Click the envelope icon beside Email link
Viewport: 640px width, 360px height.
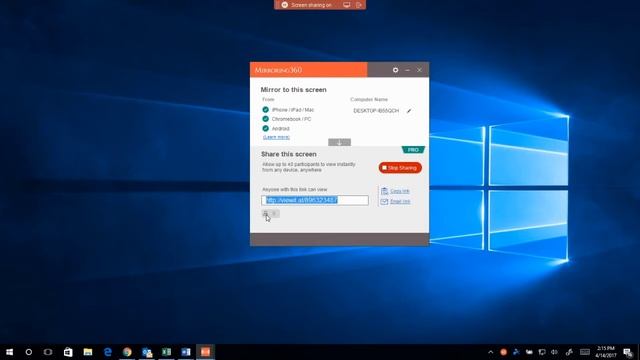point(384,202)
